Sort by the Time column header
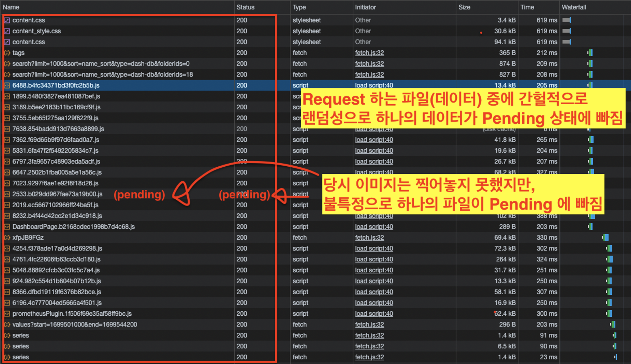 (527, 7)
